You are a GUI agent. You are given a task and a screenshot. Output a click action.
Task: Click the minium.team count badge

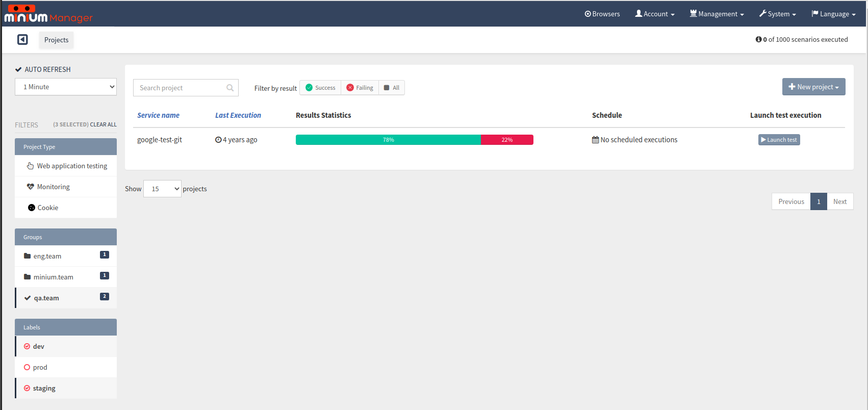point(105,275)
